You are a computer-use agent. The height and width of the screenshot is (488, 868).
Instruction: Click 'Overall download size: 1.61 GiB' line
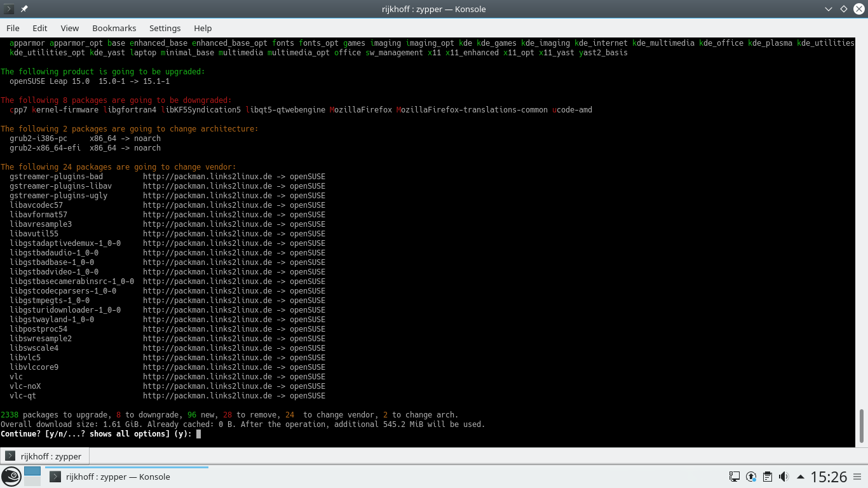[x=243, y=424]
